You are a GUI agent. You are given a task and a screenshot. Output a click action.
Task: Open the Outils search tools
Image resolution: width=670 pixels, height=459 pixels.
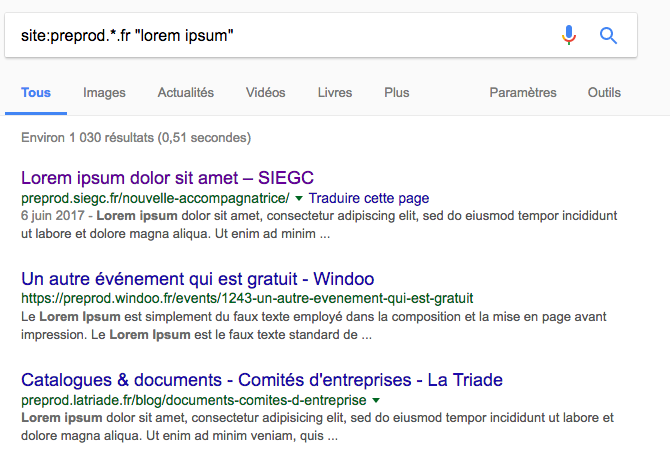[604, 92]
